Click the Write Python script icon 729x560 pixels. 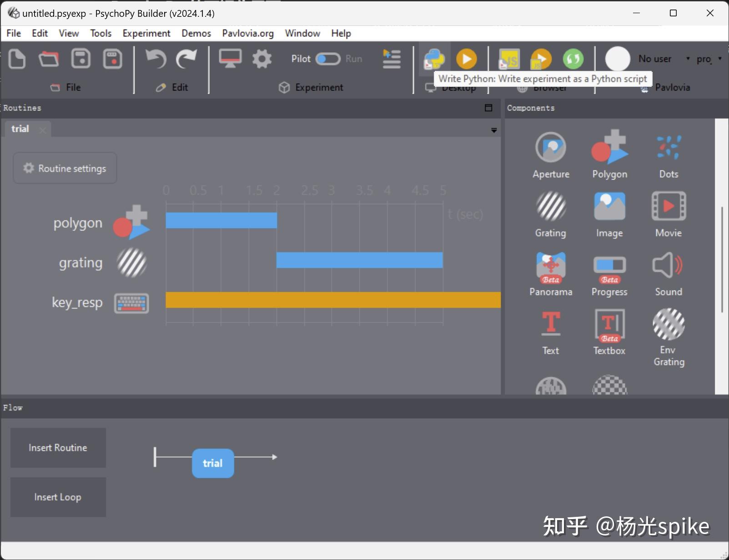coord(434,59)
